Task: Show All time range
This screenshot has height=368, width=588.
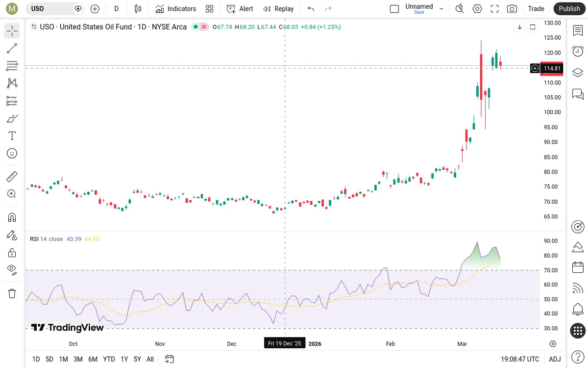Action: click(150, 359)
